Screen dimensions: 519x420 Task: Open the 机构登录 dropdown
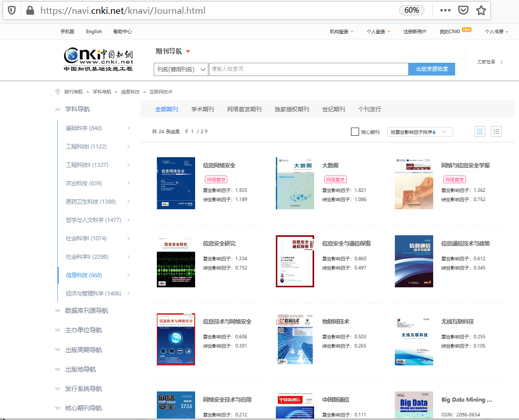pos(342,32)
